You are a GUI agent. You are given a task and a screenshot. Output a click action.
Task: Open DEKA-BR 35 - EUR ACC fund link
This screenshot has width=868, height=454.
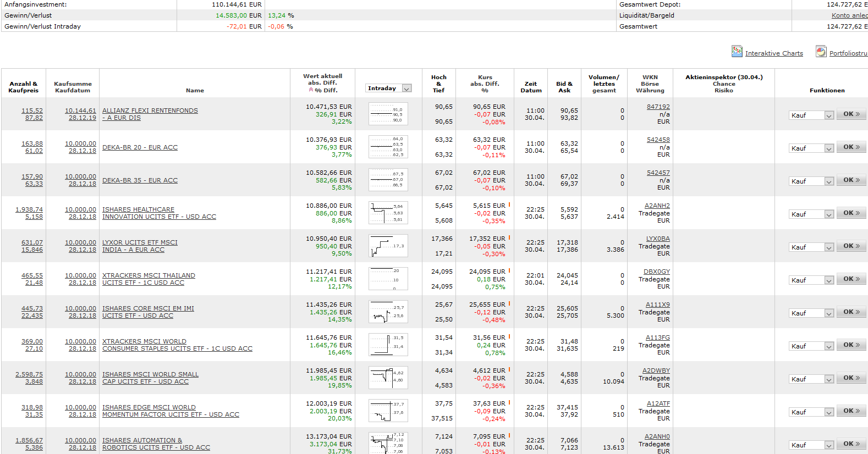140,180
